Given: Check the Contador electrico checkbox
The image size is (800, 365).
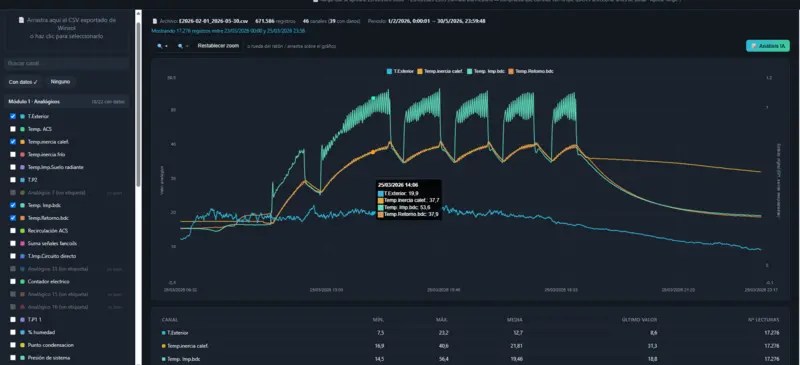Looking at the screenshot, I should click(13, 281).
